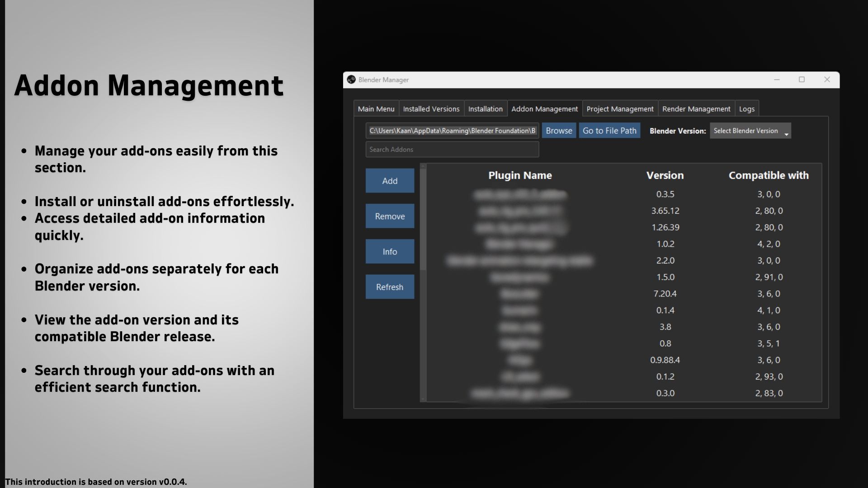The width and height of the screenshot is (868, 488).
Task: Switch to the Main Menu tab
Action: (x=376, y=109)
